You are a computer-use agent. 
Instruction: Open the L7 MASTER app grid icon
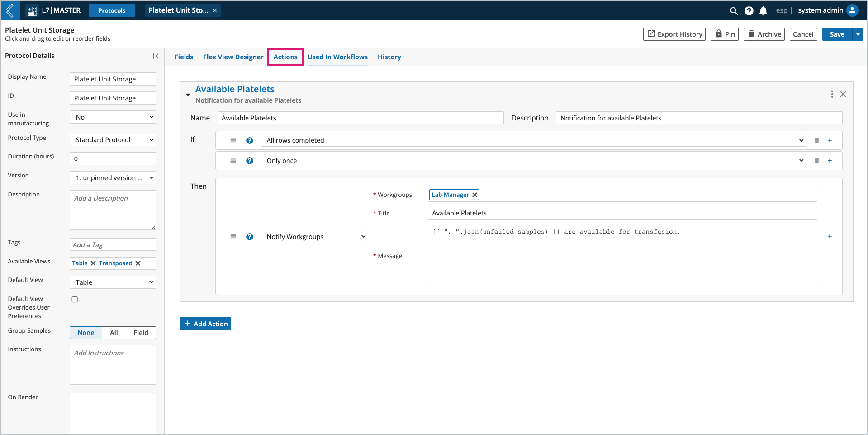click(32, 11)
